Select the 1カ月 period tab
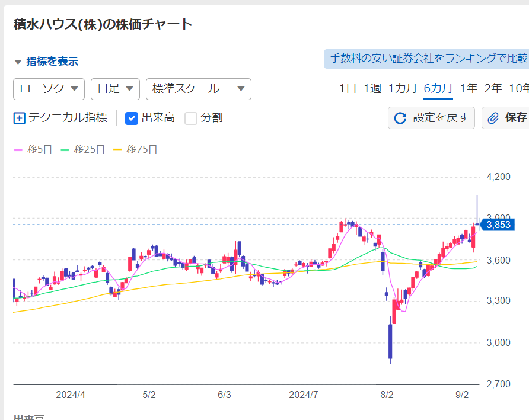The width and height of the screenshot is (529, 420). coord(403,88)
